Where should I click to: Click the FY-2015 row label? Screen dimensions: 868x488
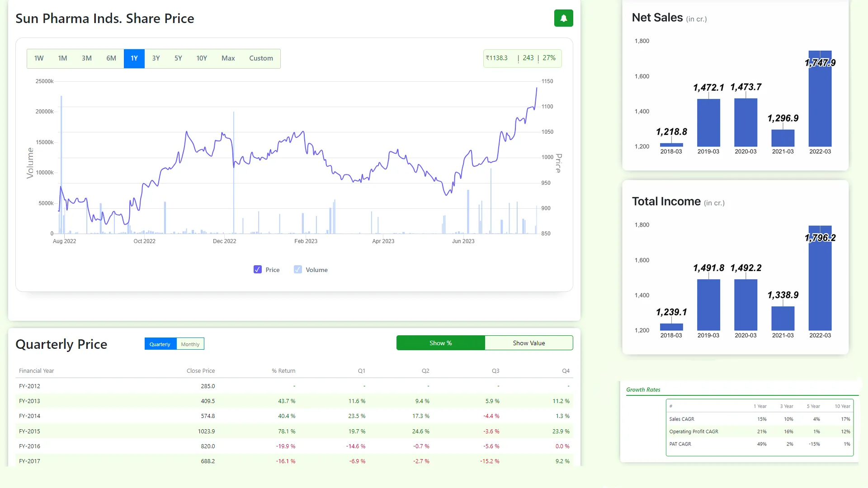tap(29, 432)
